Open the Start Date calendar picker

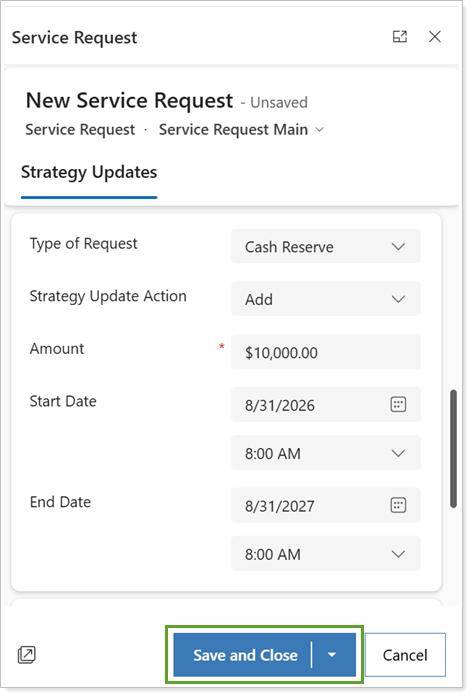pyautogui.click(x=398, y=405)
